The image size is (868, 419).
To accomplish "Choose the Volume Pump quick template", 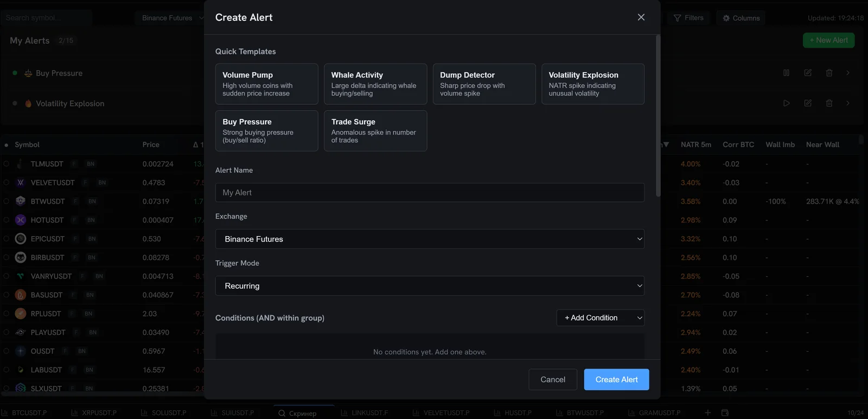I will pyautogui.click(x=266, y=84).
